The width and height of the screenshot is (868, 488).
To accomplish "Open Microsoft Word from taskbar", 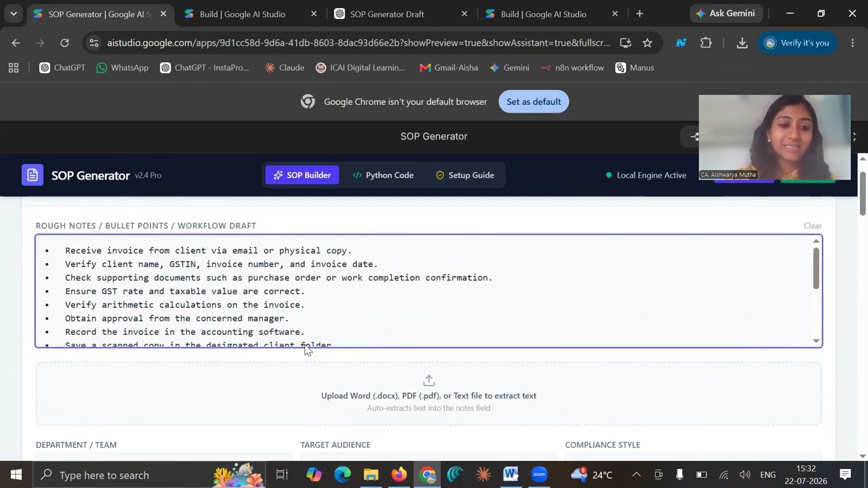I will tap(511, 474).
